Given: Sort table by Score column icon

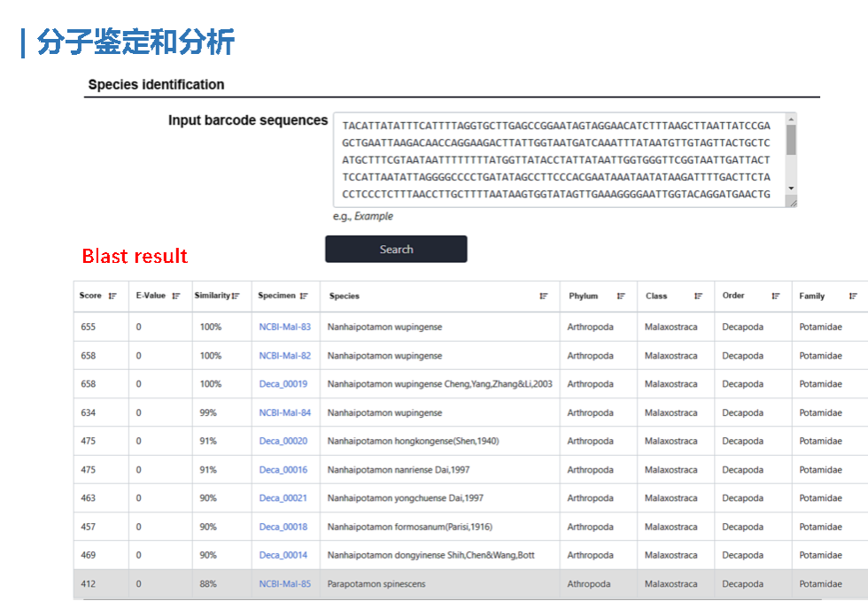Looking at the screenshot, I should pyautogui.click(x=112, y=297).
